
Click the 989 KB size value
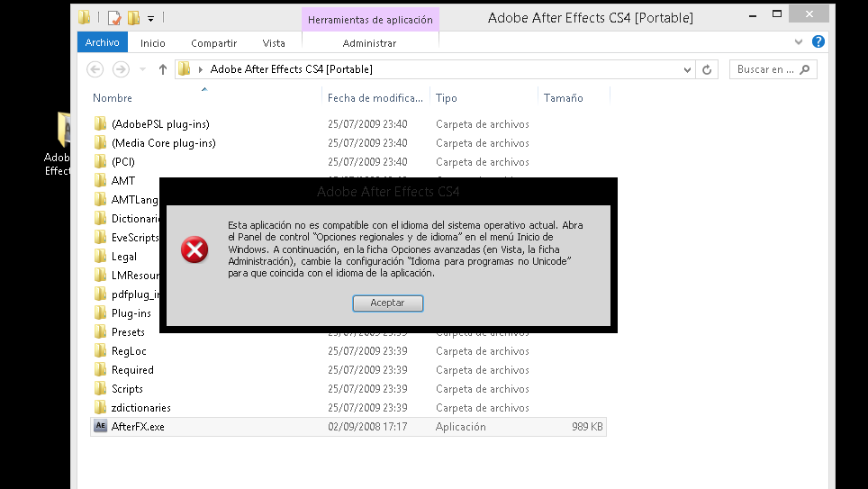click(587, 427)
